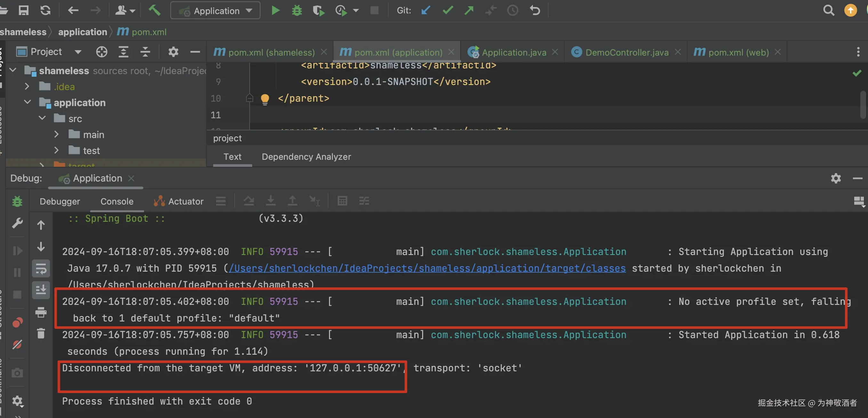Click the intention lightbulb on line 10
Image resolution: width=868 pixels, height=418 pixels.
point(265,99)
